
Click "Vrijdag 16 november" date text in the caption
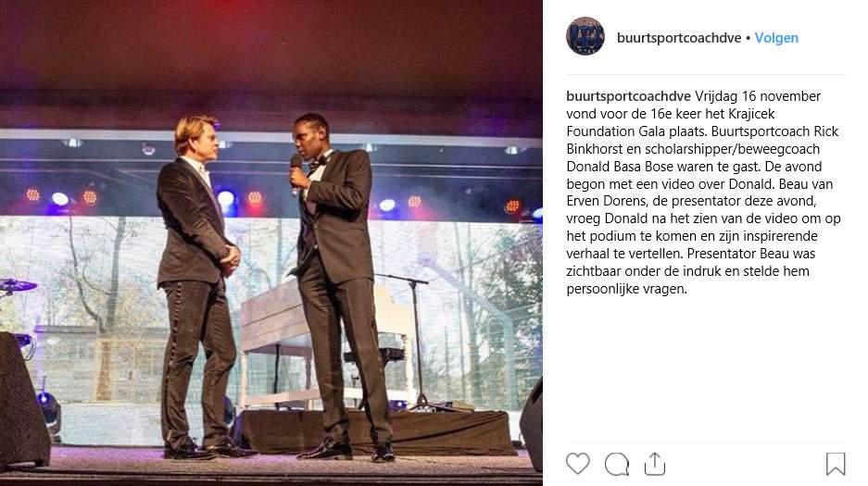[x=758, y=96]
